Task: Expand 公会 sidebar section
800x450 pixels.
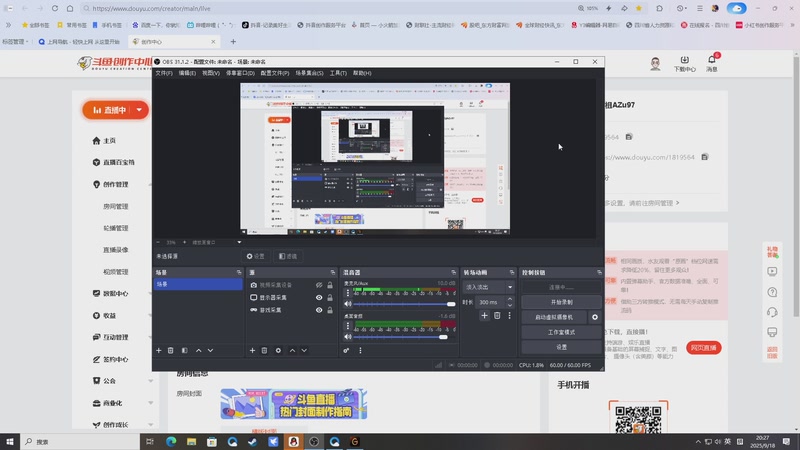Action: click(x=150, y=381)
